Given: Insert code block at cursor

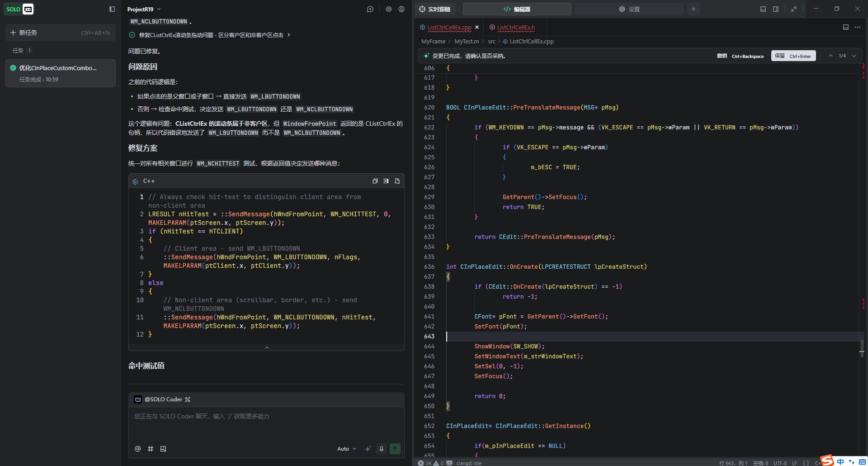Looking at the screenshot, I should pyautogui.click(x=386, y=181).
